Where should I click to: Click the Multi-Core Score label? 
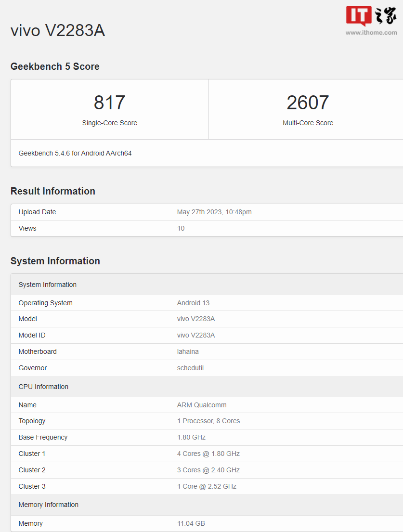tap(308, 123)
